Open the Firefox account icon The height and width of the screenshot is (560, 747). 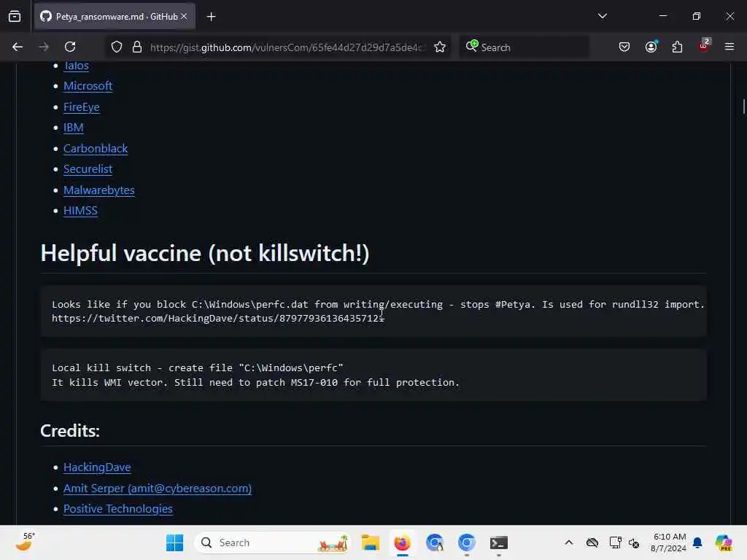(x=651, y=47)
